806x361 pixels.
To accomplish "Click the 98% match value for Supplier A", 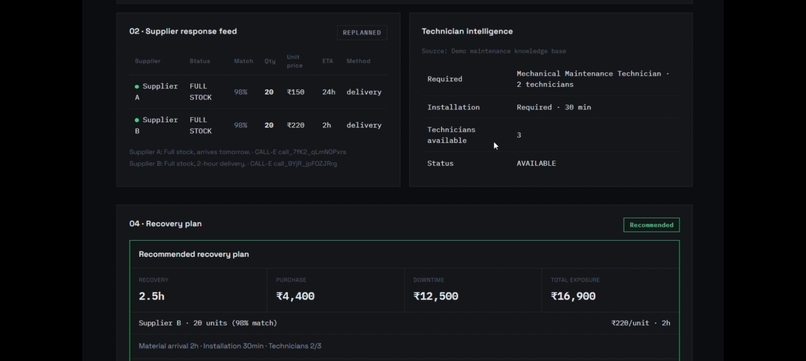I will (241, 92).
